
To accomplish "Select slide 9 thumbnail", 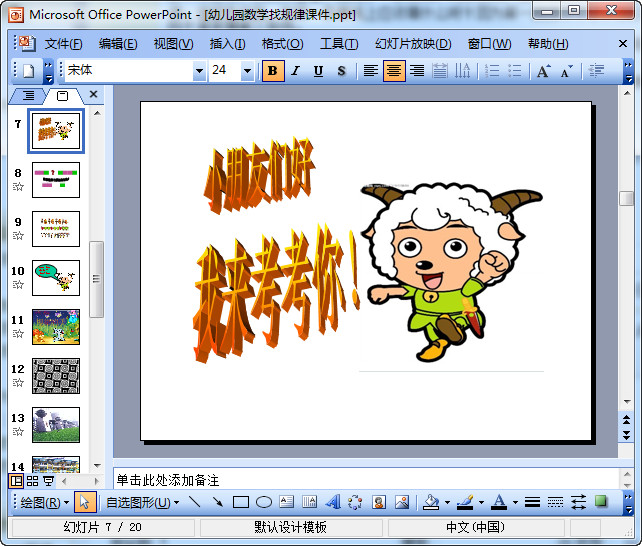I will pyautogui.click(x=56, y=229).
